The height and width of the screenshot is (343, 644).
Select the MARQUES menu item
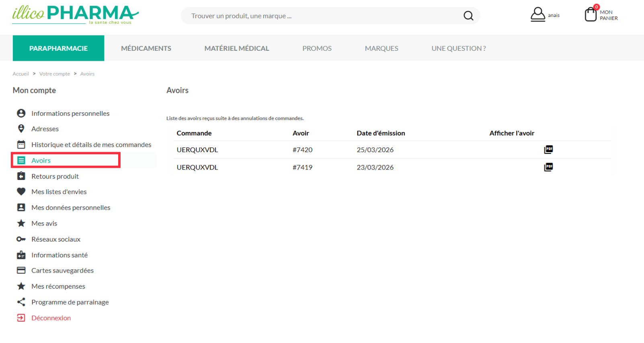pos(381,48)
